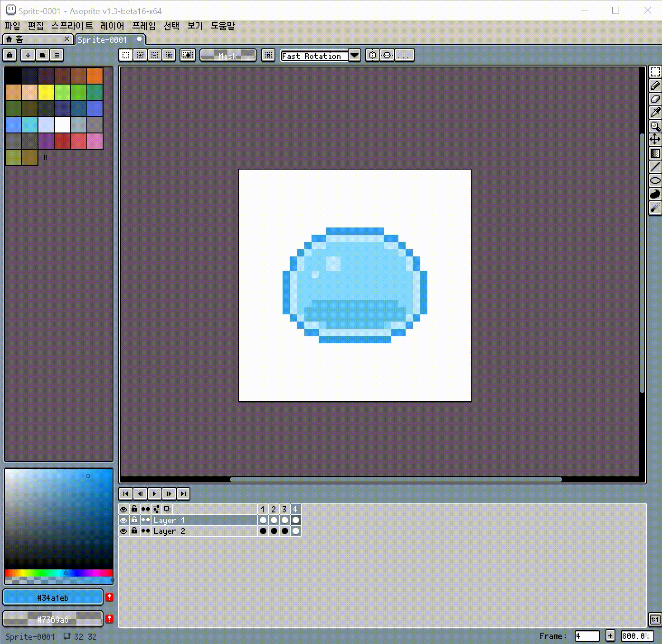662x644 pixels.
Task: Select the Contour tool
Action: tap(655, 194)
